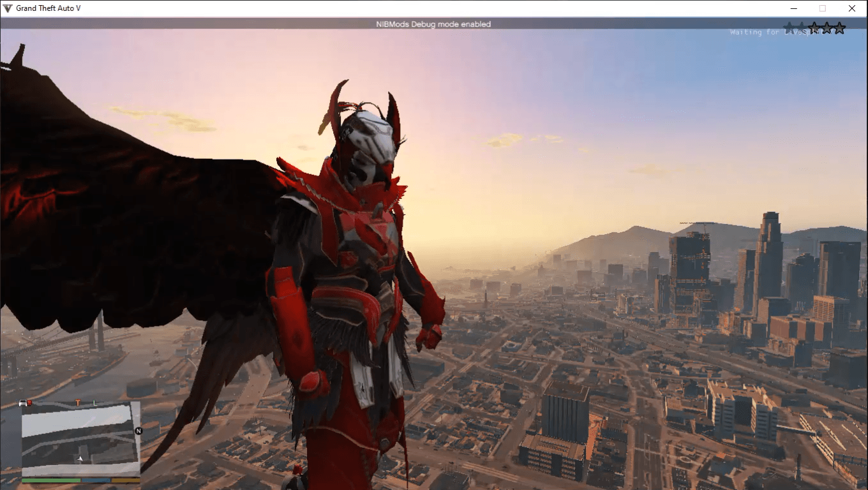This screenshot has width=868, height=490.
Task: Minimize the Grand Theft Auto V window
Action: point(793,8)
